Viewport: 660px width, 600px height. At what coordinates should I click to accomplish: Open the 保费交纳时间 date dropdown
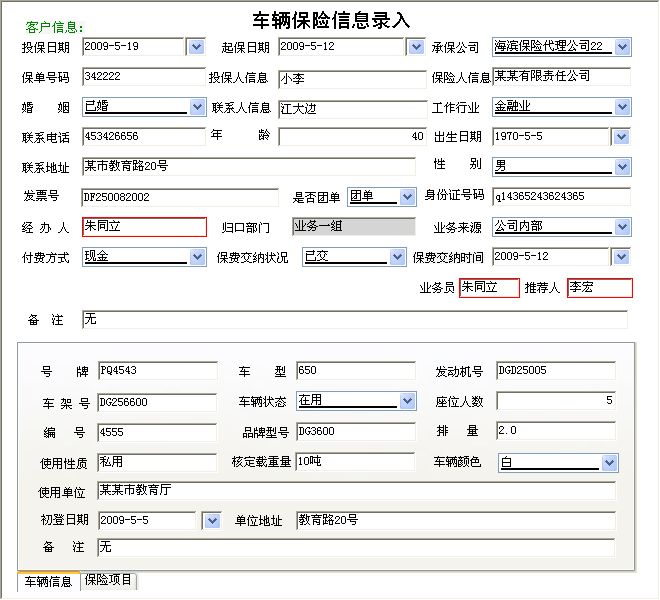622,257
